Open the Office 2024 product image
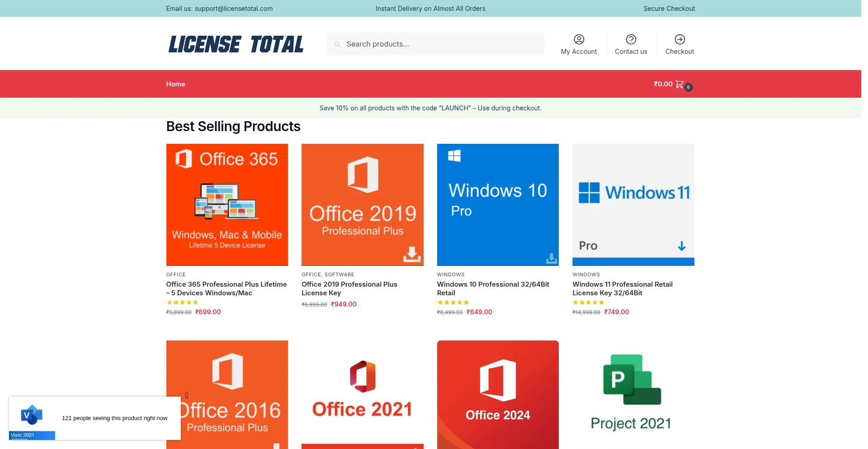The image size is (868, 449). coord(498,395)
